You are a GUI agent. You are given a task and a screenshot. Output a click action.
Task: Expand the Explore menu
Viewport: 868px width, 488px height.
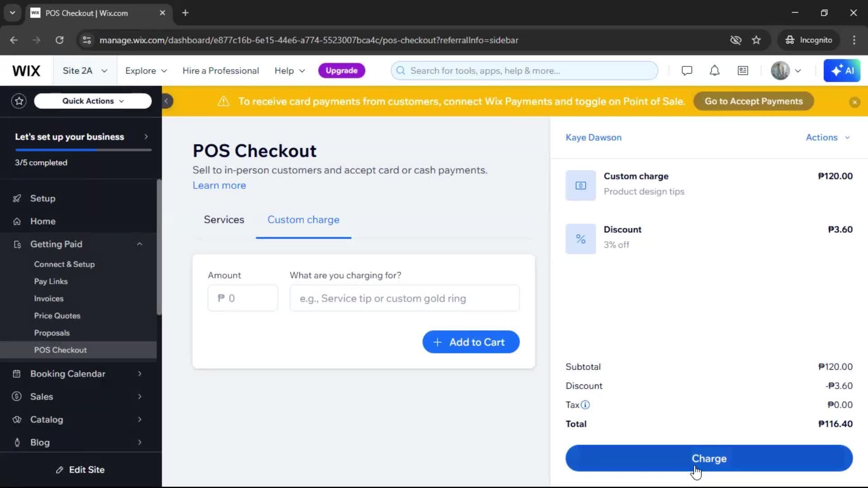pos(146,71)
